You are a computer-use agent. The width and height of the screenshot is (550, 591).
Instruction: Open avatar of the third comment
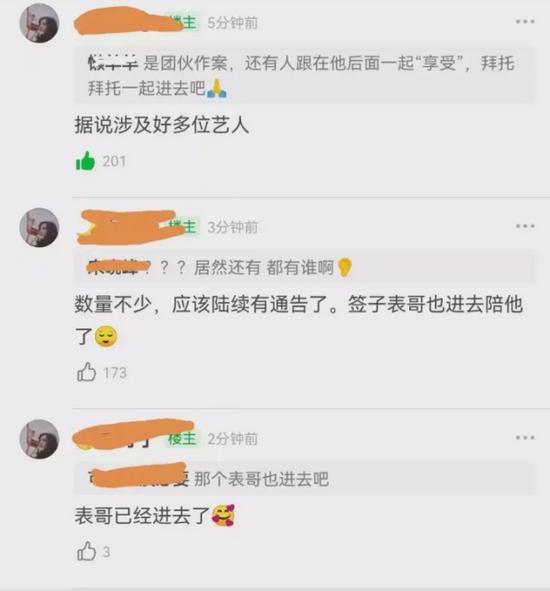pyautogui.click(x=39, y=439)
